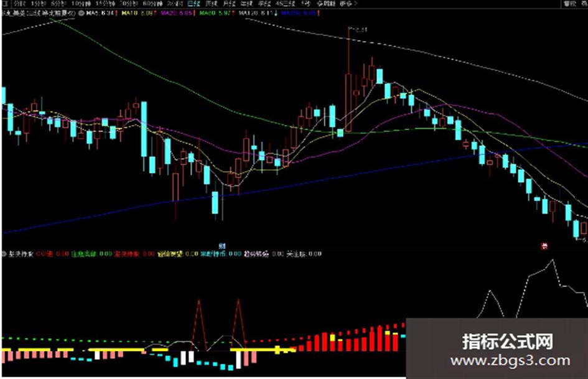This screenshot has width=588, height=379.
Task: Expand the 更多 > period options
Action: pos(348,4)
